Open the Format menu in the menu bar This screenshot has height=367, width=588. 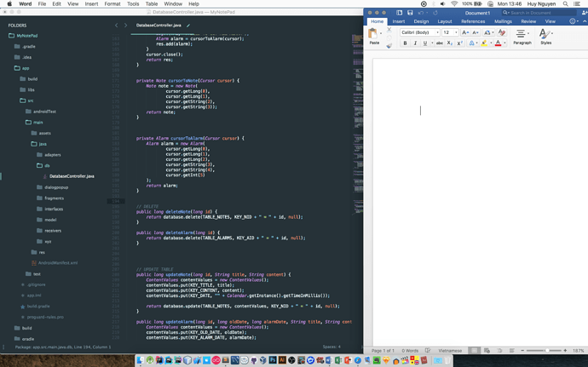112,3
